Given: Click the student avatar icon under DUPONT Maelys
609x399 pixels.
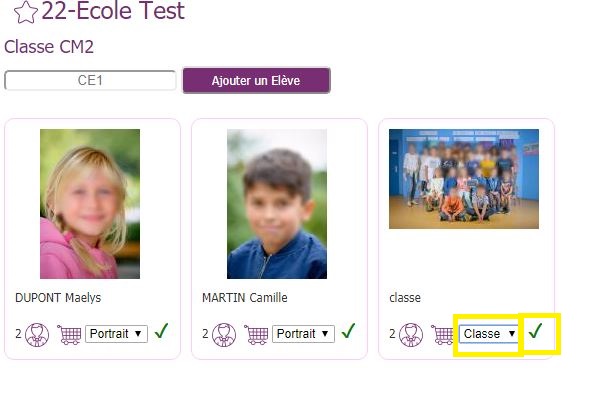Looking at the screenshot, I should click(x=37, y=335).
